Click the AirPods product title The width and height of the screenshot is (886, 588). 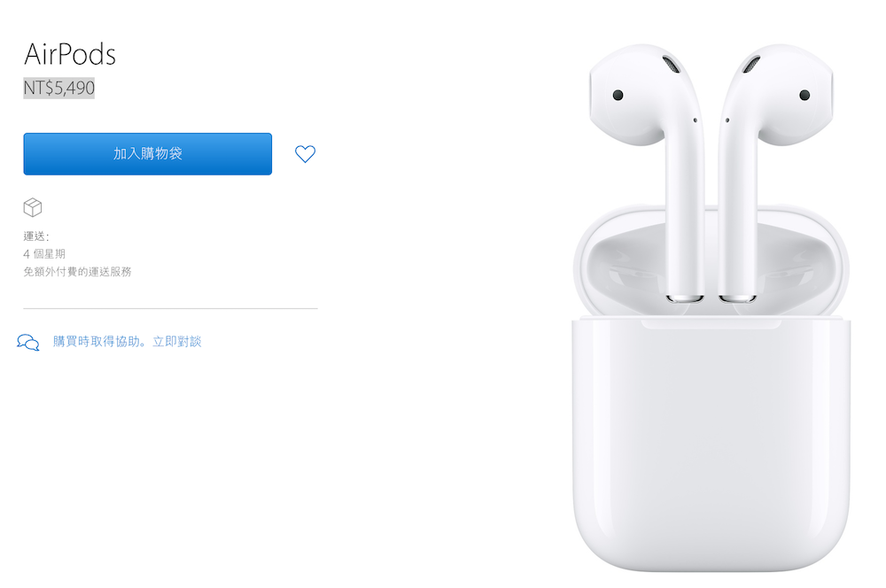click(x=70, y=54)
